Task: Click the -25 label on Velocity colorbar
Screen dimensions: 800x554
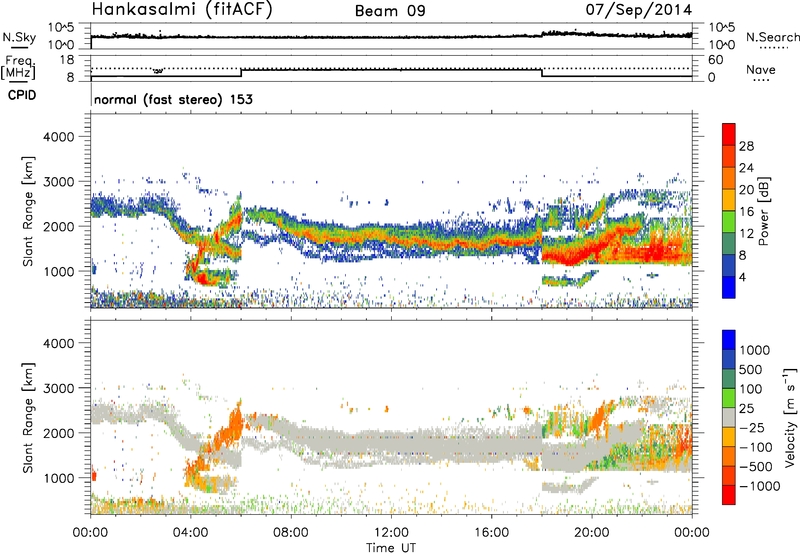Action: pos(752,427)
